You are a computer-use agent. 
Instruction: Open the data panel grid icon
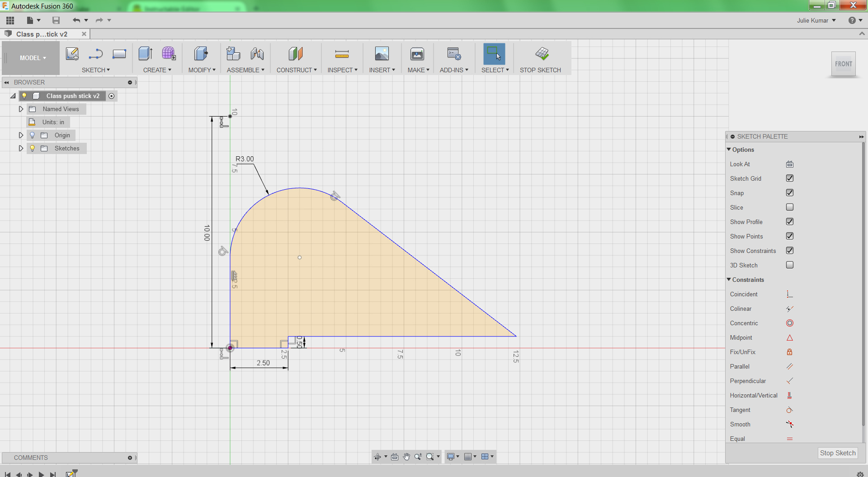tap(10, 20)
